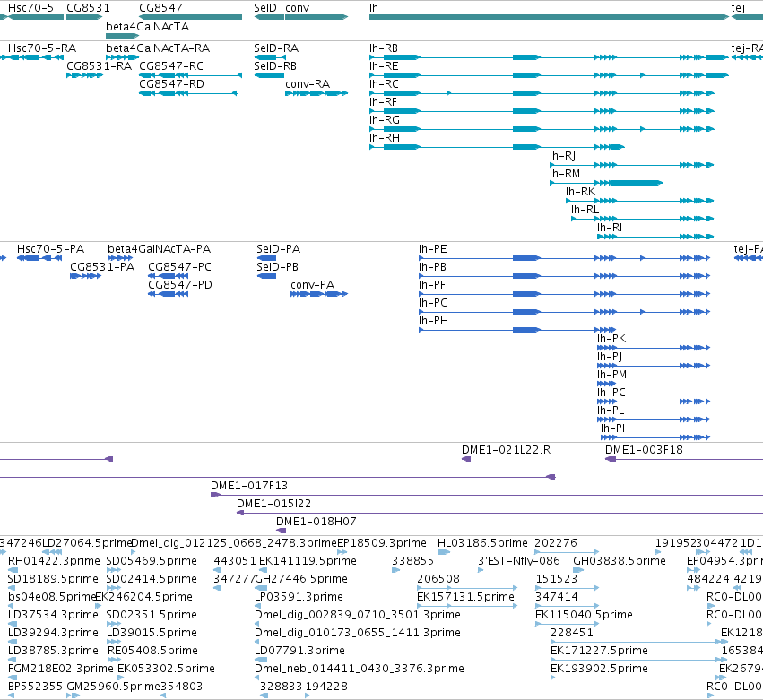Click the Ih-RH transcript label
The height and width of the screenshot is (700, 763).
pyautogui.click(x=385, y=138)
